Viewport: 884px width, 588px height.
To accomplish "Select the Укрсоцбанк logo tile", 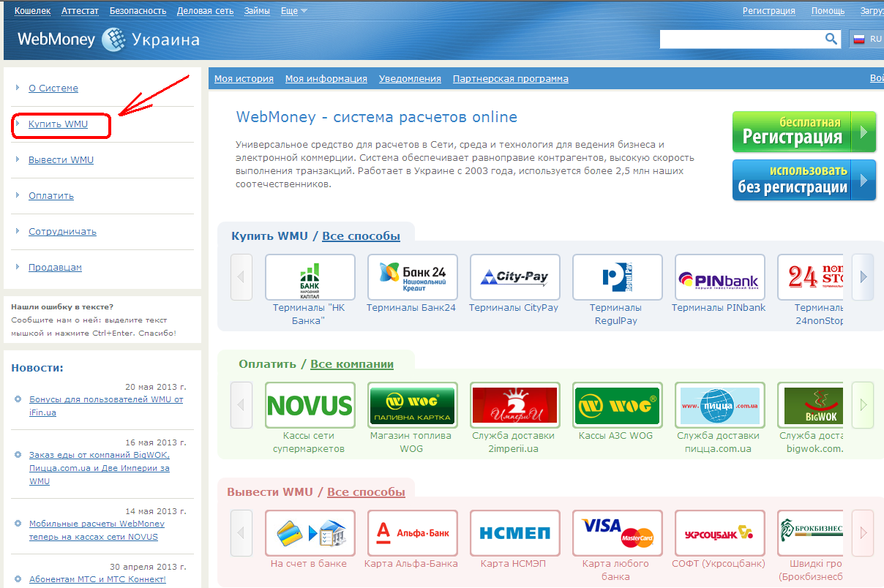I will [720, 533].
